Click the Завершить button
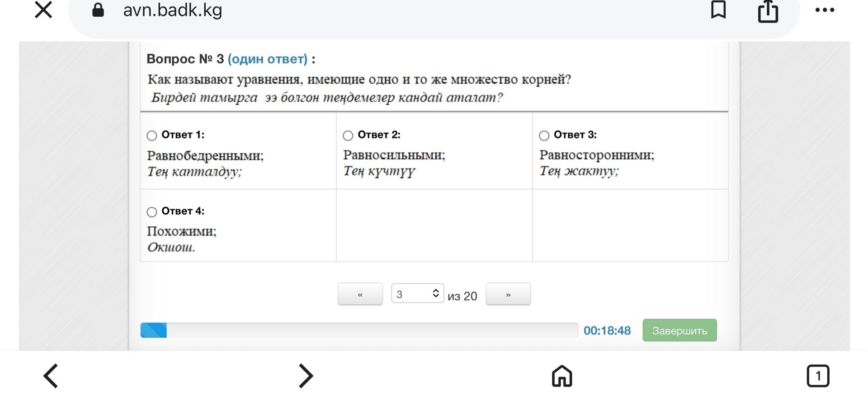 [x=679, y=330]
